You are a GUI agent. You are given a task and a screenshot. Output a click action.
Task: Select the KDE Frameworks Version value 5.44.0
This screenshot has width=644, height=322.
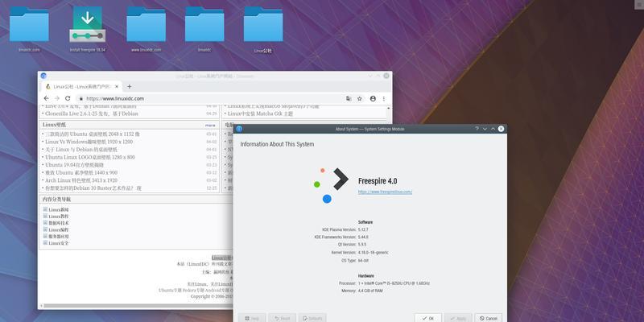[x=363, y=237]
